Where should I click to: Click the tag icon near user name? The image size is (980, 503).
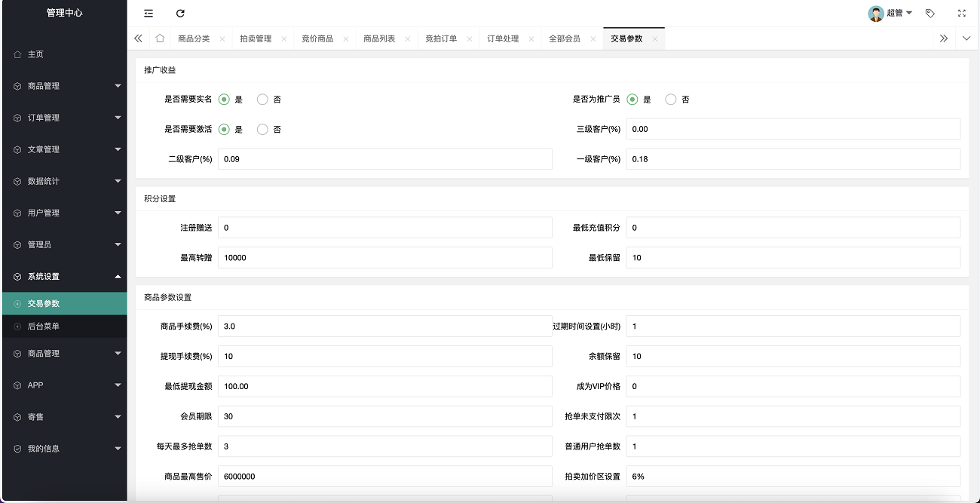(930, 14)
